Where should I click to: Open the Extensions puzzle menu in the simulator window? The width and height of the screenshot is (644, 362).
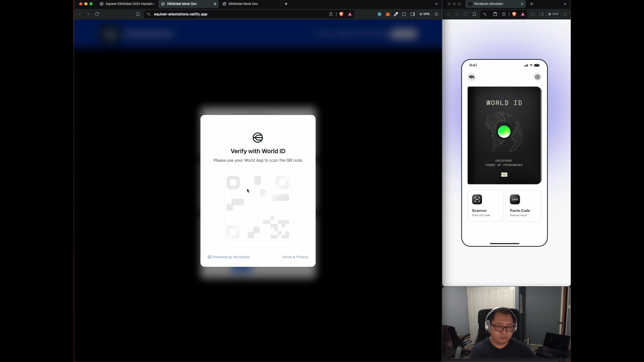[533, 14]
